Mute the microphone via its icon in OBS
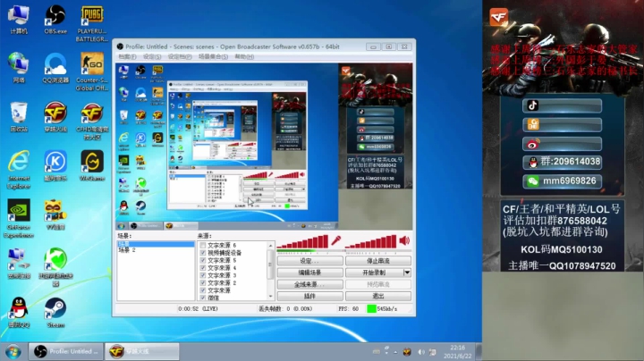Image resolution: width=644 pixels, height=361 pixels. point(336,240)
